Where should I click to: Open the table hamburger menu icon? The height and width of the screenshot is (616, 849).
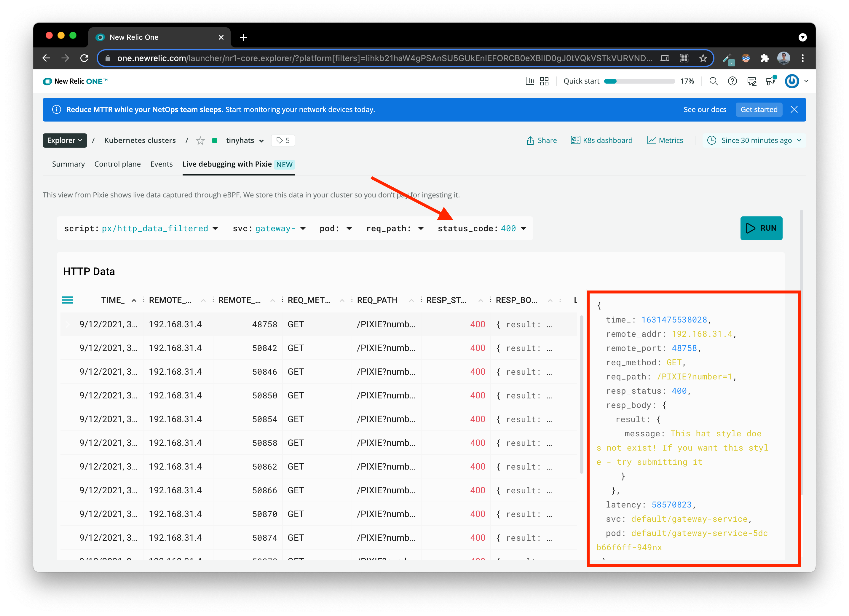67,300
